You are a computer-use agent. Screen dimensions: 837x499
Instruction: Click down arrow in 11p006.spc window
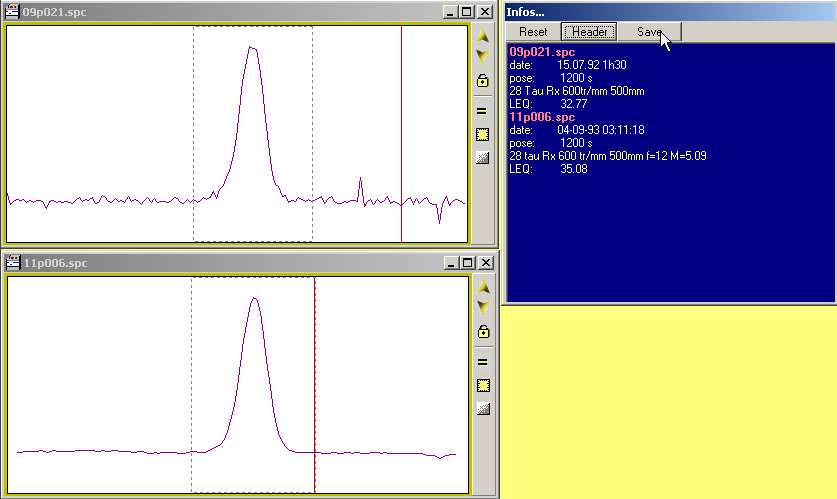(484, 307)
